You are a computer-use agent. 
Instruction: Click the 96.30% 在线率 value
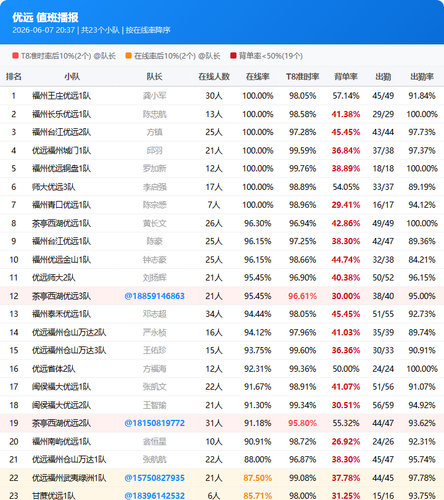258,223
